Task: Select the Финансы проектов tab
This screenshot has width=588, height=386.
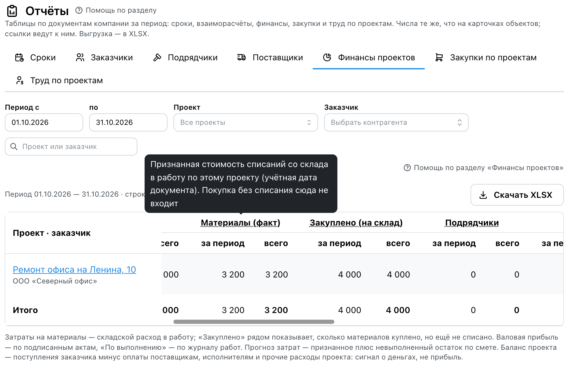Action: click(x=369, y=57)
